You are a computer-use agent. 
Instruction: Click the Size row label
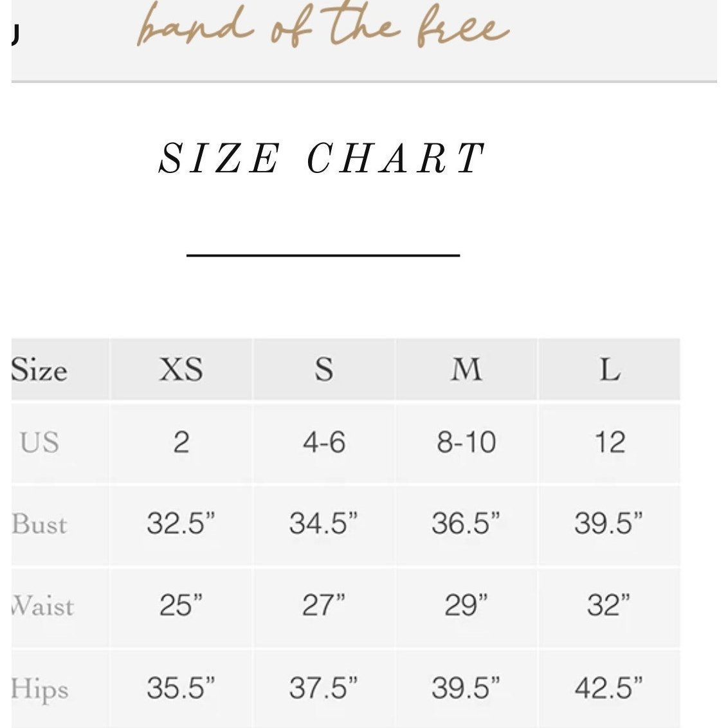pos(39,370)
